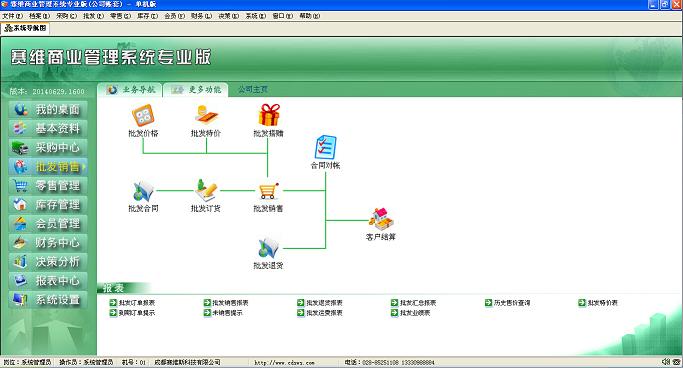This screenshot has width=683, height=368.
Task: Go to 采购中心 in the sidebar
Action: (48, 148)
